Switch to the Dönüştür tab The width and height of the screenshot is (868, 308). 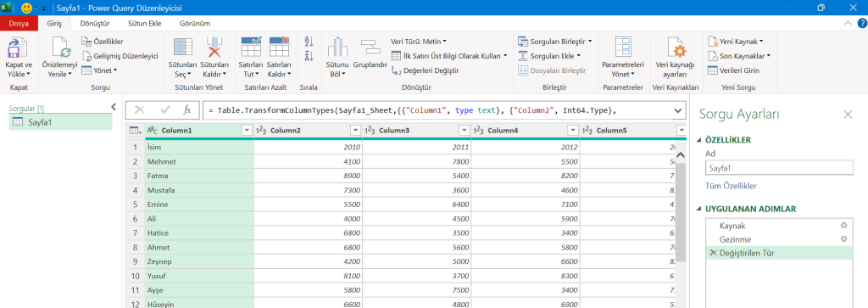95,23
